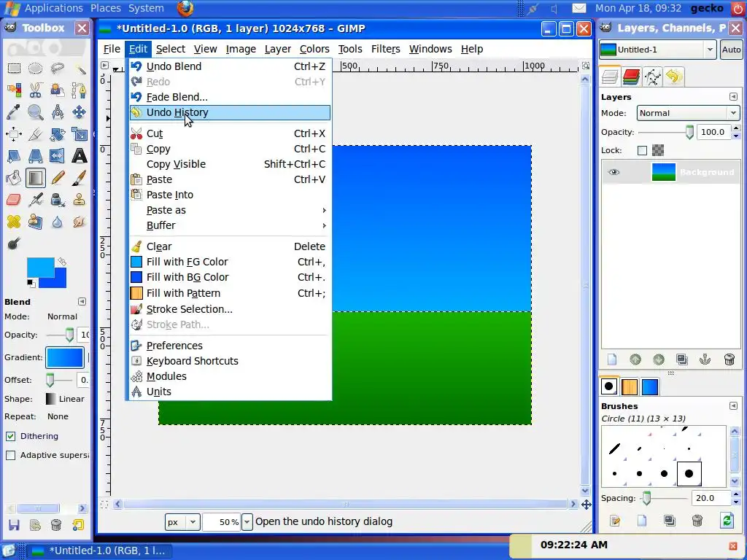Select the Blend gradient tool

click(35, 178)
